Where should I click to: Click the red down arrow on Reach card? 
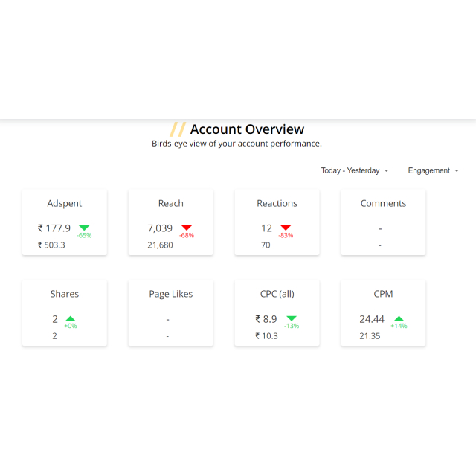click(x=187, y=228)
